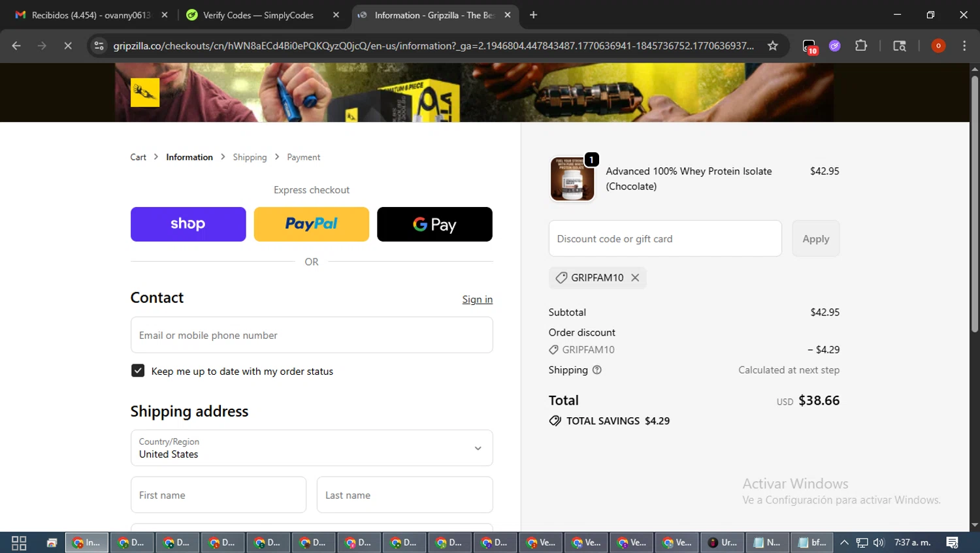Open the tab search side panel icon
Viewport: 980px width, 553px height.
(x=900, y=46)
